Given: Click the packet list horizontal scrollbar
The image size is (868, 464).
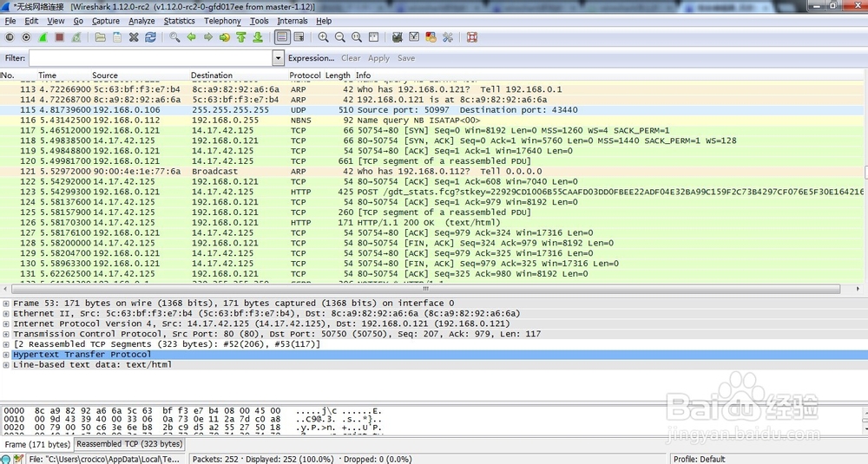Looking at the screenshot, I should [425, 289].
